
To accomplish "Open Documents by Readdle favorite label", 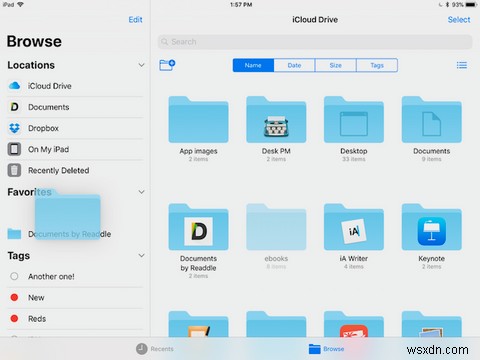I will [x=69, y=234].
